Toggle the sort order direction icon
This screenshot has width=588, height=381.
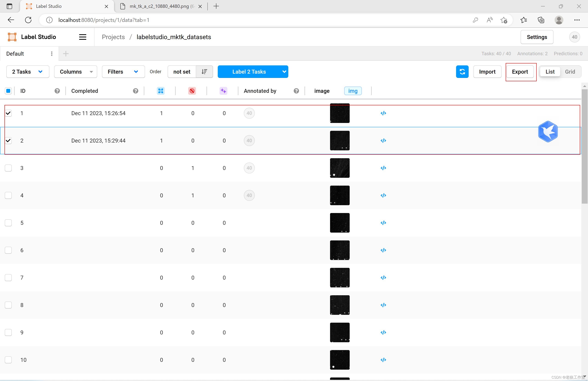204,72
